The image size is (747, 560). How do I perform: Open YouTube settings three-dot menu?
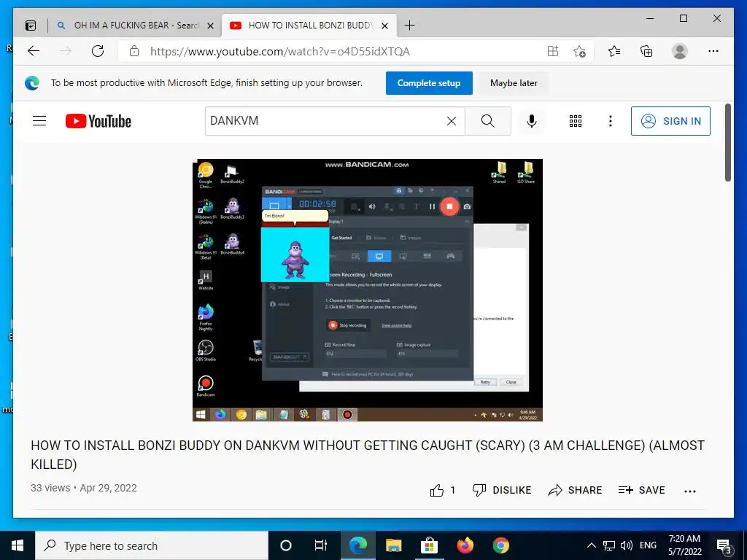611,121
